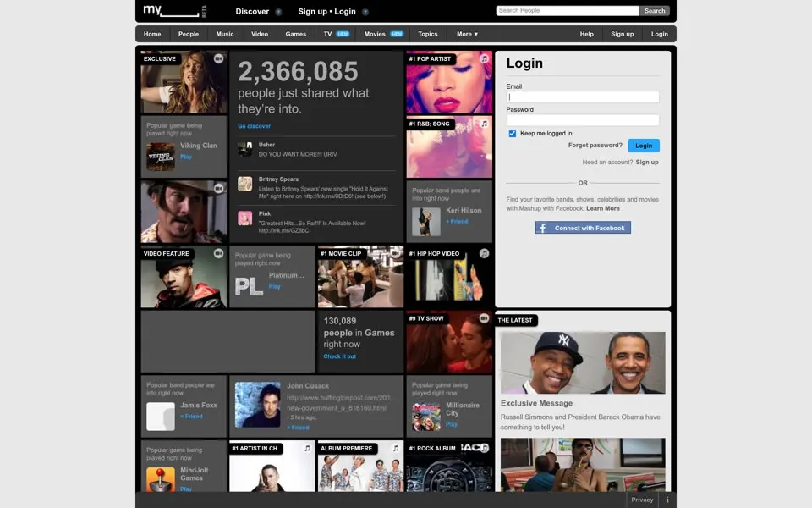Click Connect with Facebook button
The height and width of the screenshot is (508, 812).
point(583,228)
